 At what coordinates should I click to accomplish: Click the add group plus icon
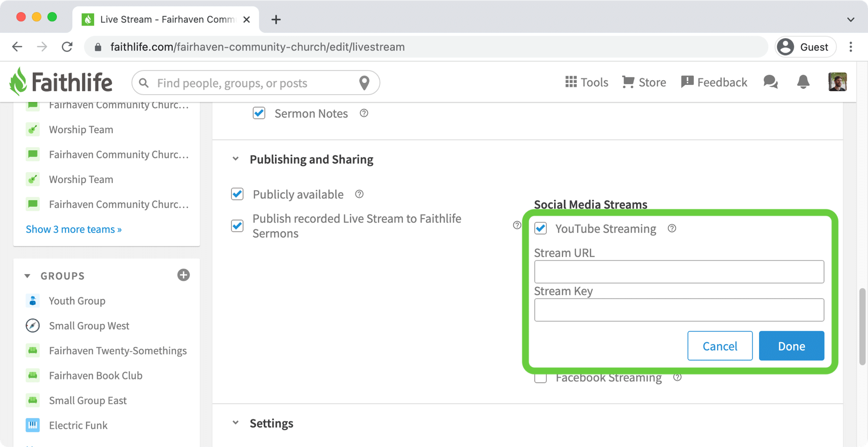point(183,275)
